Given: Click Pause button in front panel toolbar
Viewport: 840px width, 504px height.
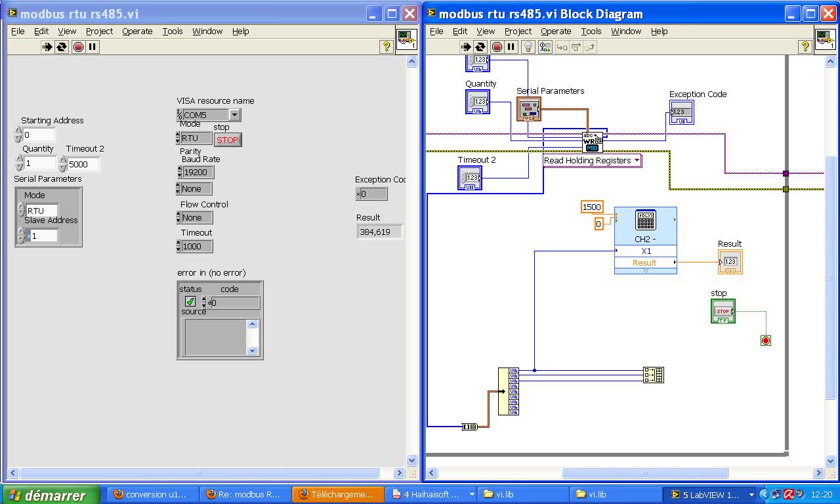Looking at the screenshot, I should [x=93, y=47].
